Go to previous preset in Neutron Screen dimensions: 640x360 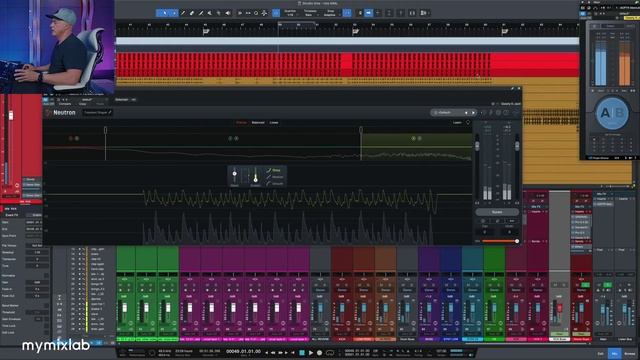[466, 112]
